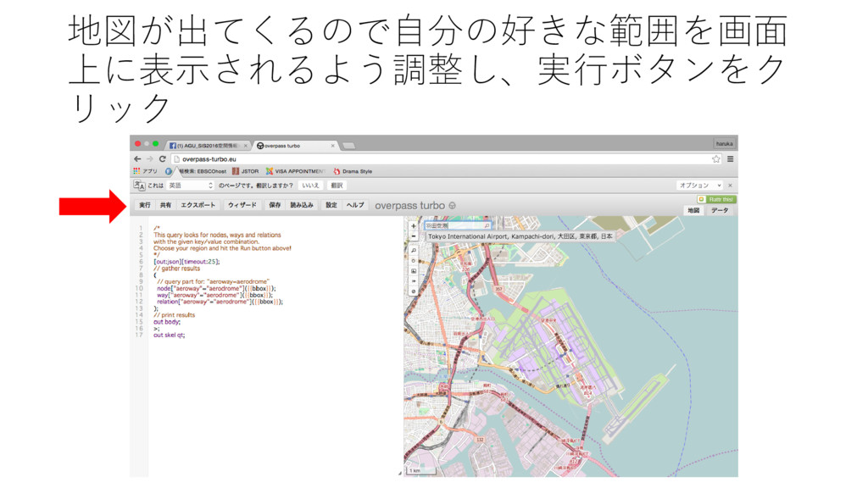Image resolution: width=868 pixels, height=488 pixels.
Task: Open the Chrome hamburger menu
Action: [730, 158]
